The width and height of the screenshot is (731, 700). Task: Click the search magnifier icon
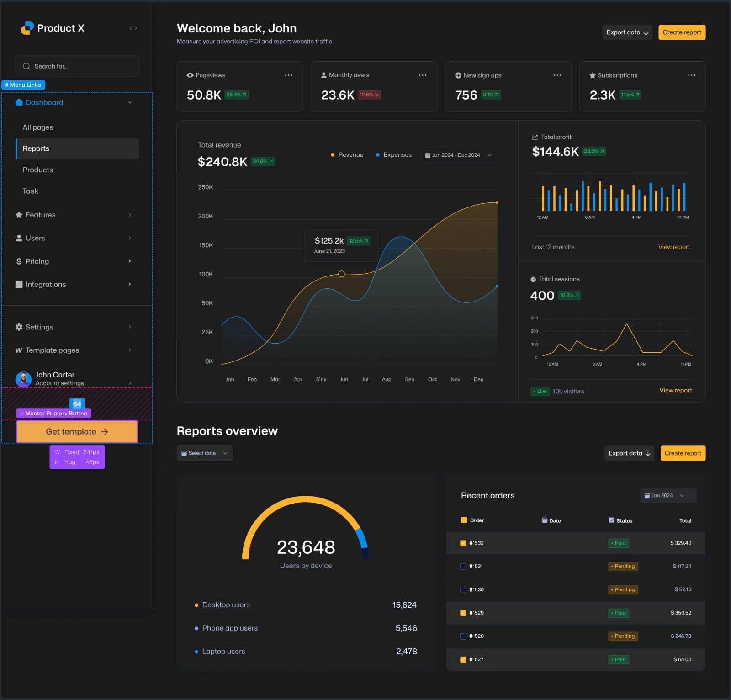[26, 66]
